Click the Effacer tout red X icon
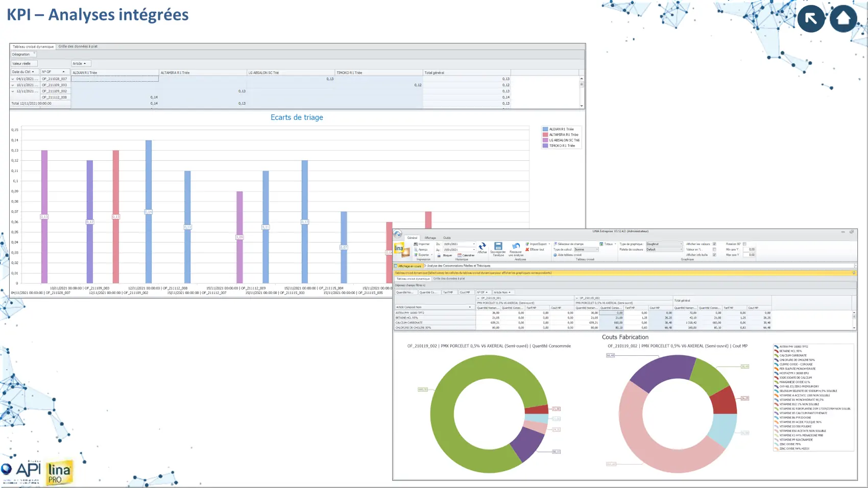This screenshot has width=868, height=488. tap(527, 250)
